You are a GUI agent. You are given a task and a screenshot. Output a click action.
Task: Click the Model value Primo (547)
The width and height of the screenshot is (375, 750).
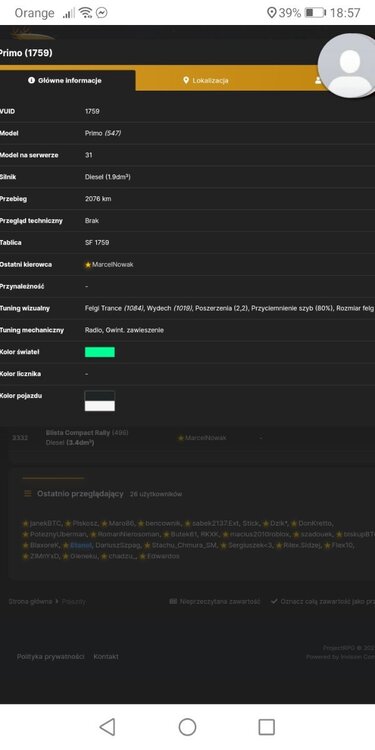[103, 133]
